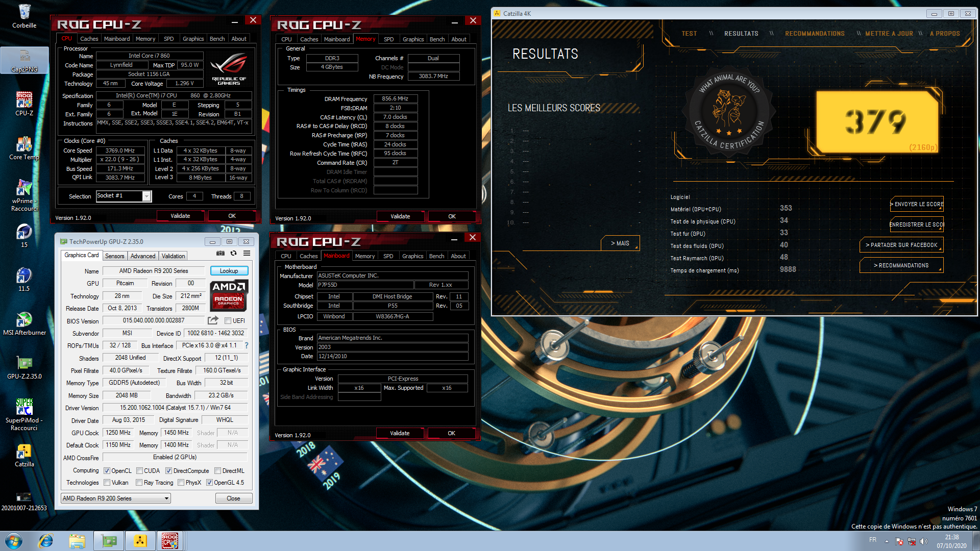Open the Socket #1 selection dropdown
980x551 pixels.
[146, 196]
